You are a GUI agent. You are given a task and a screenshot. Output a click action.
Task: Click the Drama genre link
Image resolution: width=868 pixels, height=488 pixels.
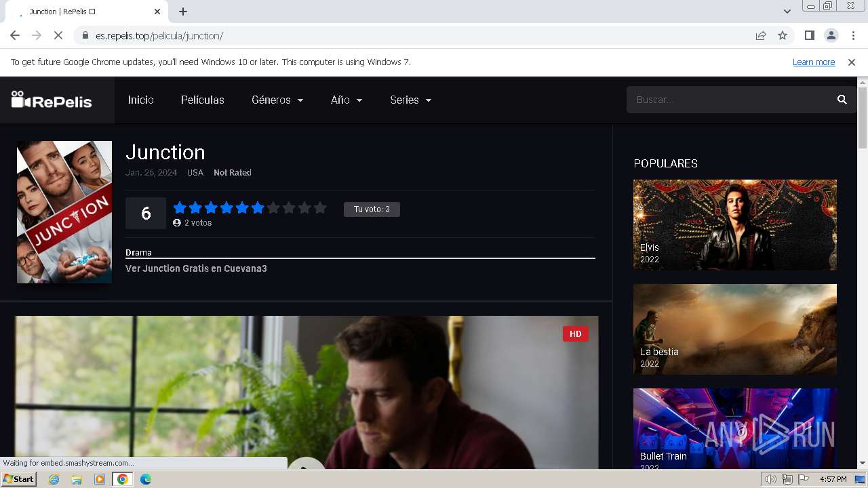pos(138,252)
